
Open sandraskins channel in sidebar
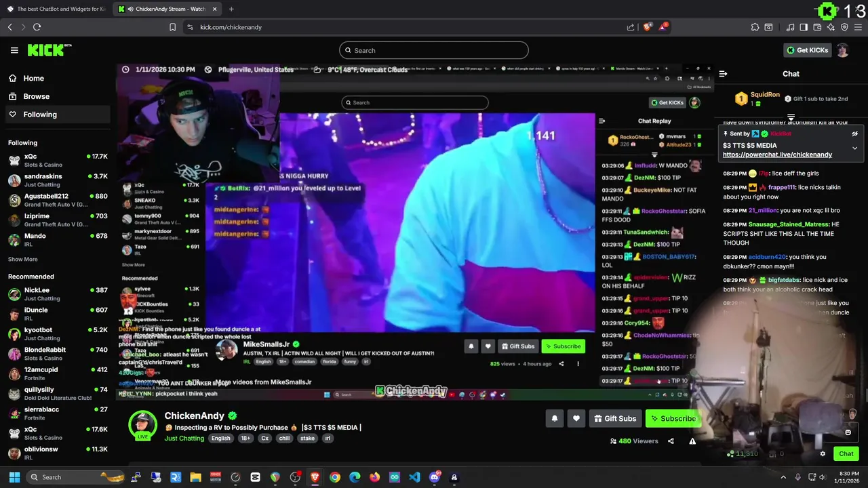point(58,180)
